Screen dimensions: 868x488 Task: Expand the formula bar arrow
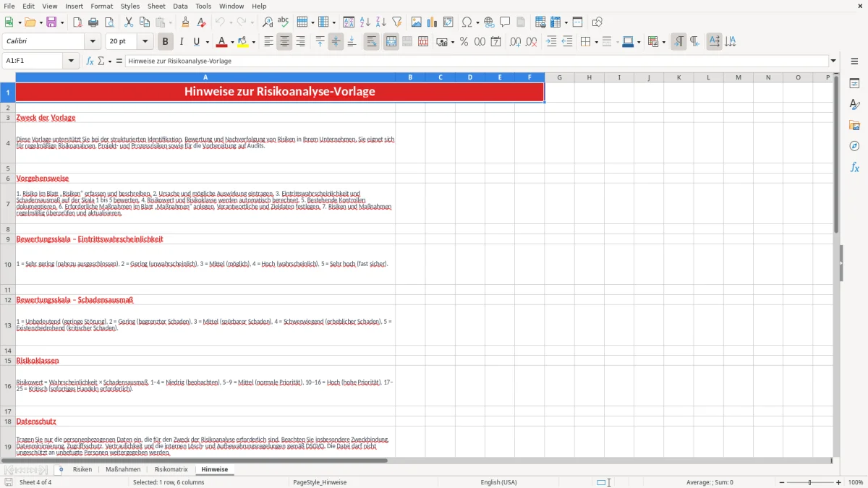[x=834, y=61]
